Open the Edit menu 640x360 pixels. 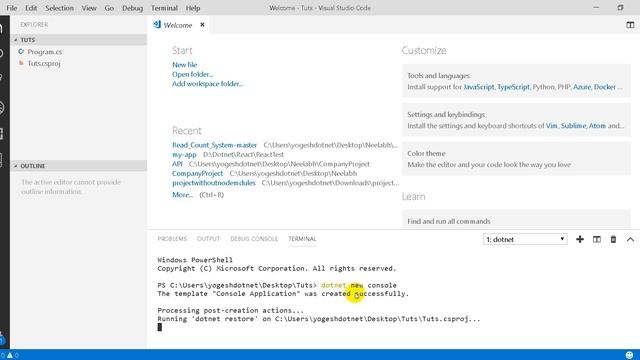point(31,8)
